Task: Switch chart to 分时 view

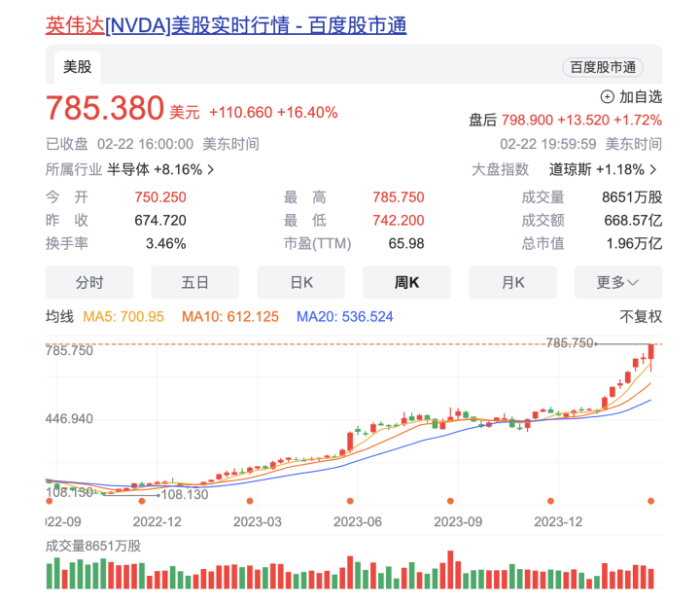Action: click(x=89, y=282)
